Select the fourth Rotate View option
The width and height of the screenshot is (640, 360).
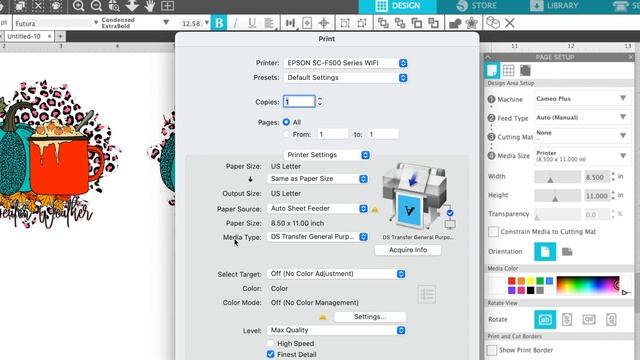coord(611,319)
